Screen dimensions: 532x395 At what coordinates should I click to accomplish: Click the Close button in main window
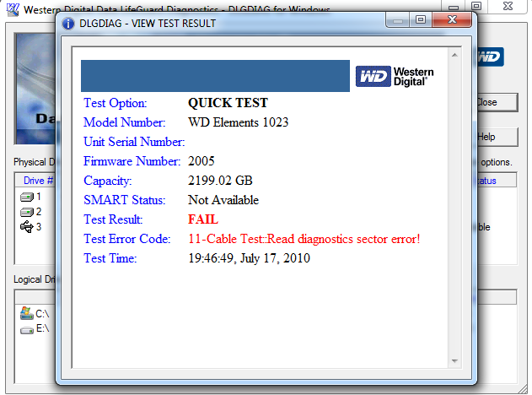[x=497, y=102]
